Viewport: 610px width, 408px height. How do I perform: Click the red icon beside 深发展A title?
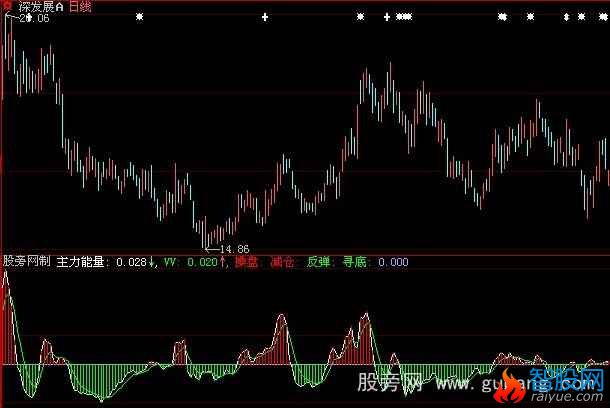7,5
